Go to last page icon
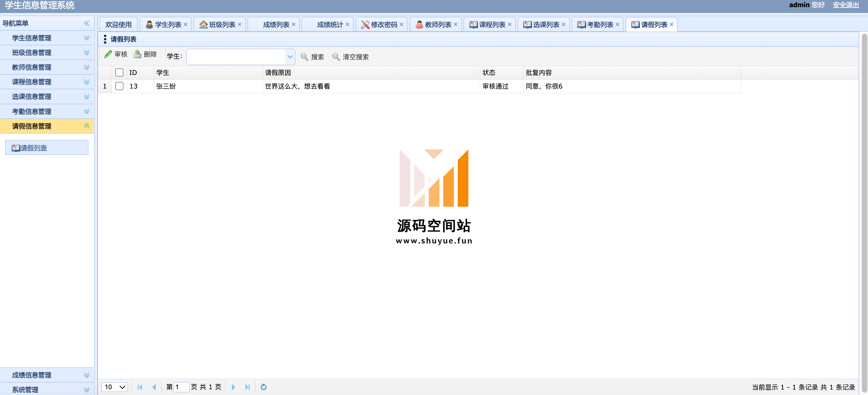This screenshot has width=868, height=395. [x=248, y=387]
